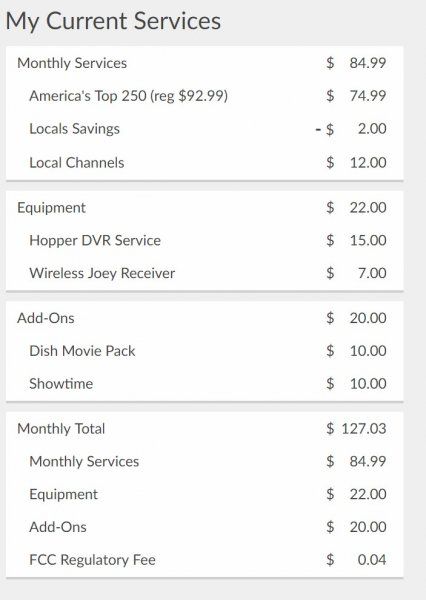Click the Showtime add-on row
Viewport: 426px width, 600px height.
click(204, 384)
